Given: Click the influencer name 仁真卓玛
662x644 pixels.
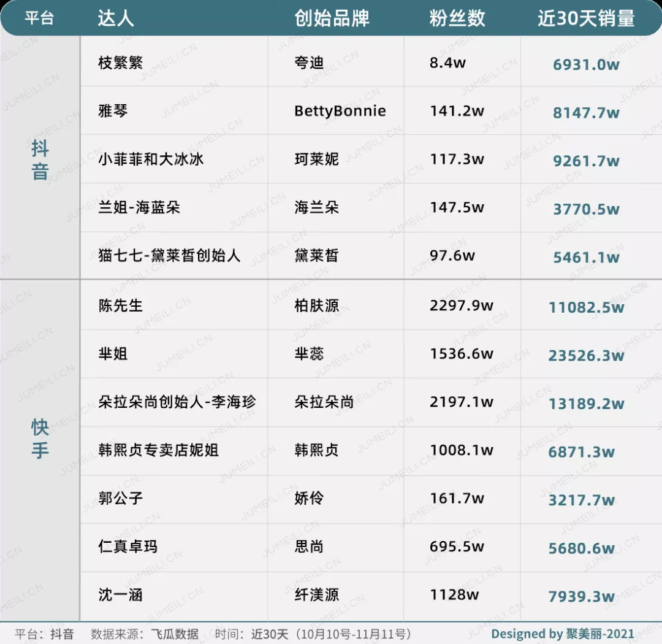Looking at the screenshot, I should (128, 546).
